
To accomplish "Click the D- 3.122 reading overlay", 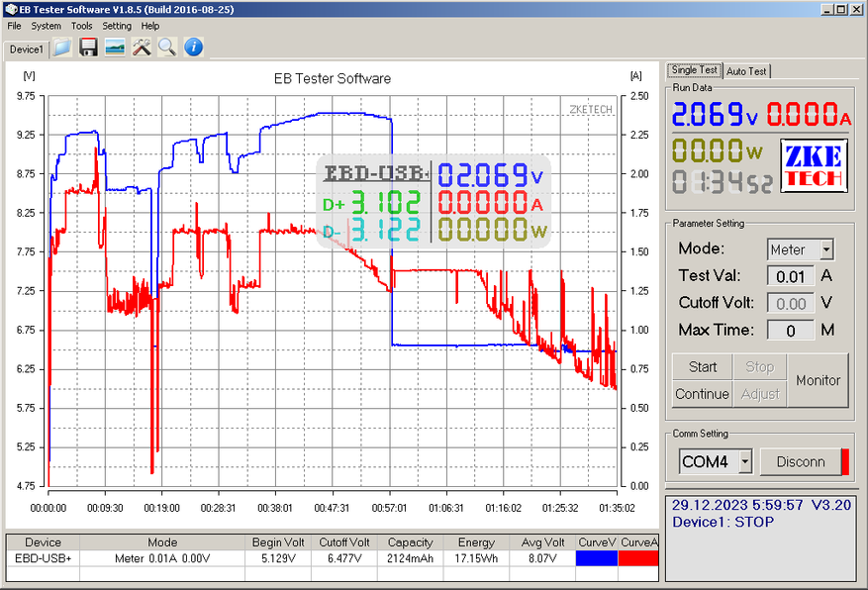I will [x=371, y=231].
